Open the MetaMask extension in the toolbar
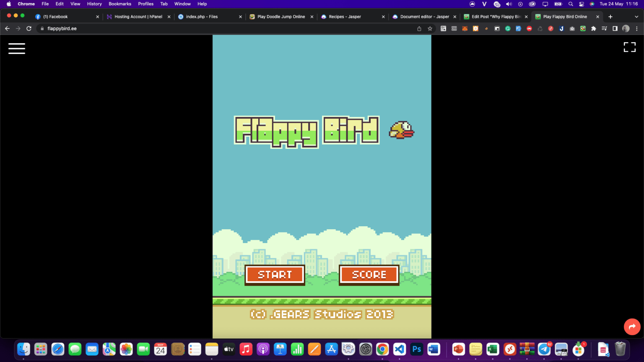Viewport: 644px width, 362px height. (x=465, y=28)
